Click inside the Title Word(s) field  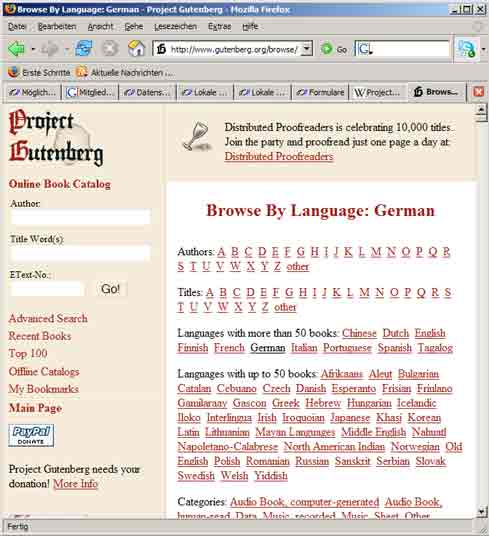pos(80,253)
